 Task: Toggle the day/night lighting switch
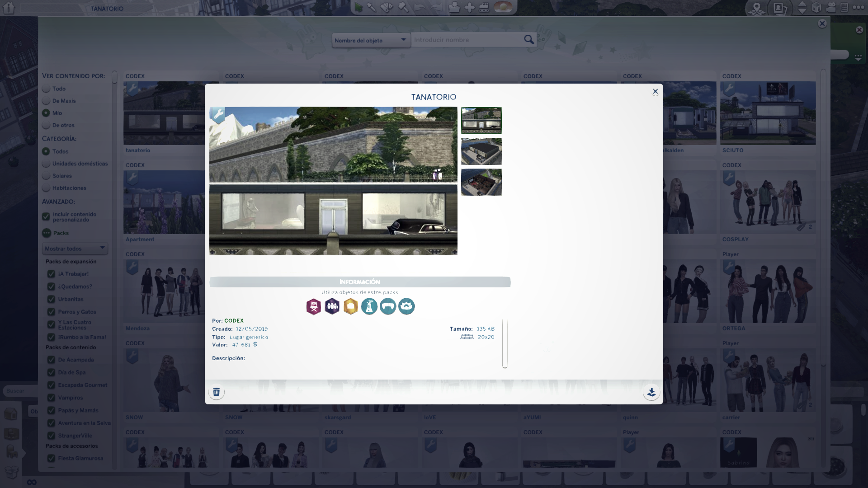[x=503, y=8]
